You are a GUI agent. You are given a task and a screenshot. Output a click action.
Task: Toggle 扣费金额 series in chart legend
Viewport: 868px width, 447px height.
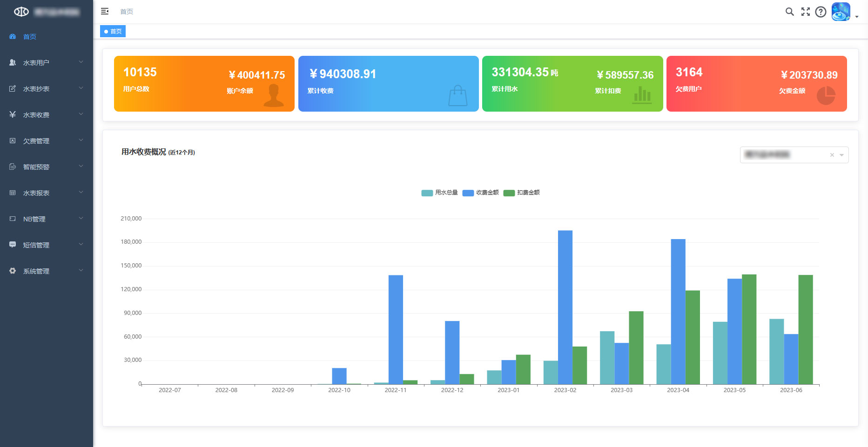click(x=521, y=193)
